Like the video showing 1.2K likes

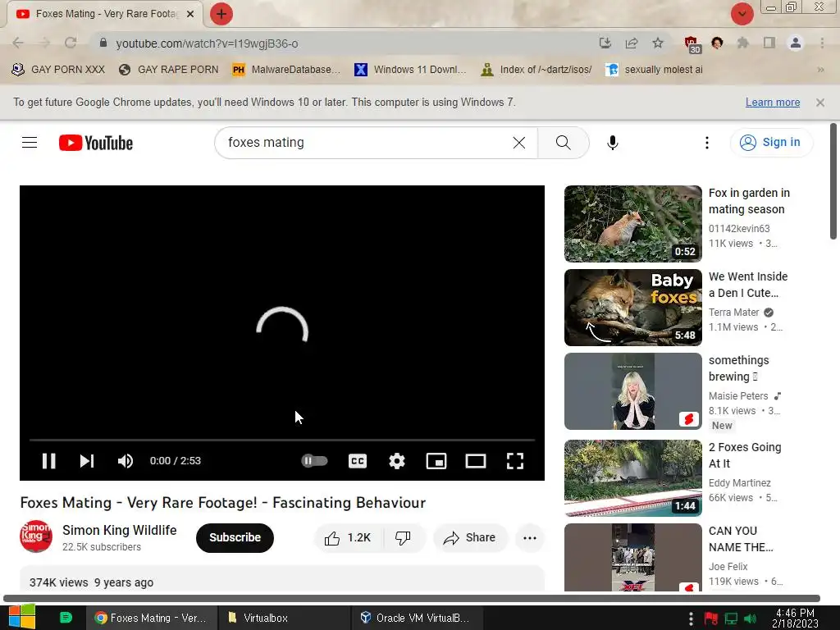(348, 538)
